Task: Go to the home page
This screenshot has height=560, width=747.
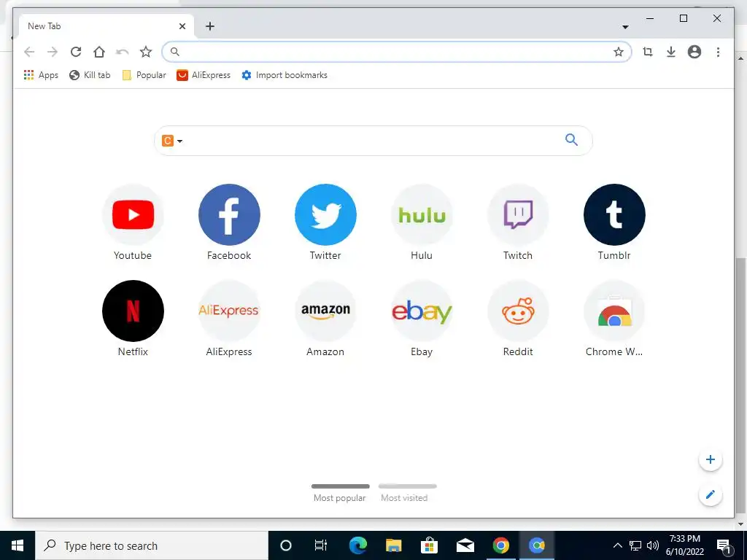Action: (x=99, y=52)
